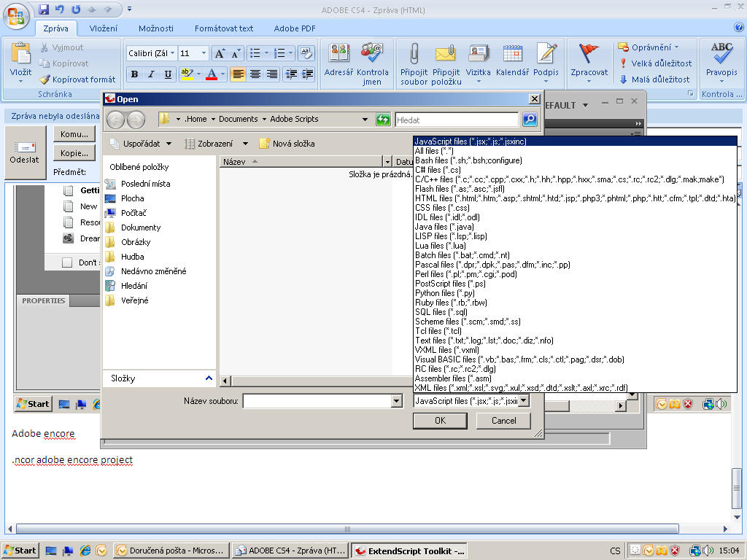This screenshot has width=747, height=560.
Task: Open the filename history dropdown arrow
Action: pos(397,402)
